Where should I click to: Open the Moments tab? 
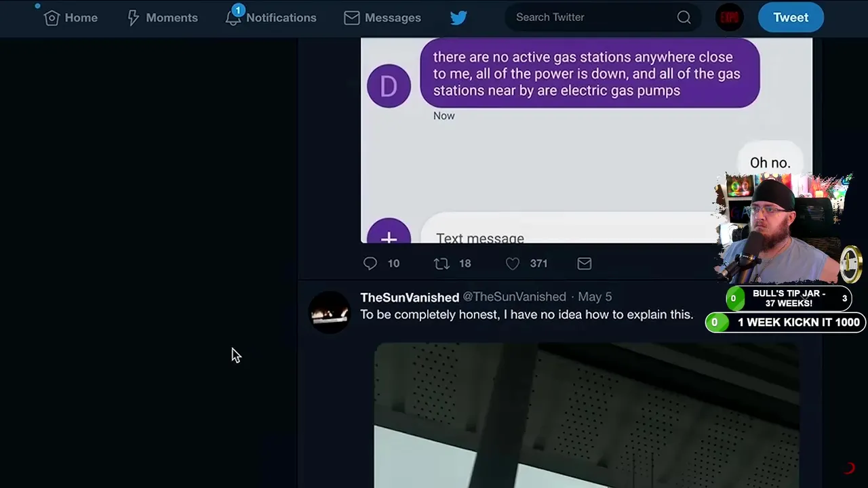[x=162, y=18]
